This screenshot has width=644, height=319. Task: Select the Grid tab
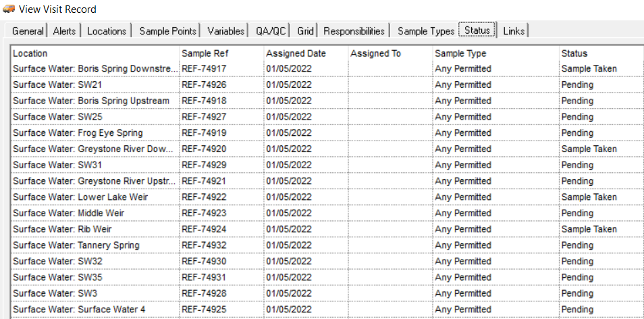pos(305,31)
